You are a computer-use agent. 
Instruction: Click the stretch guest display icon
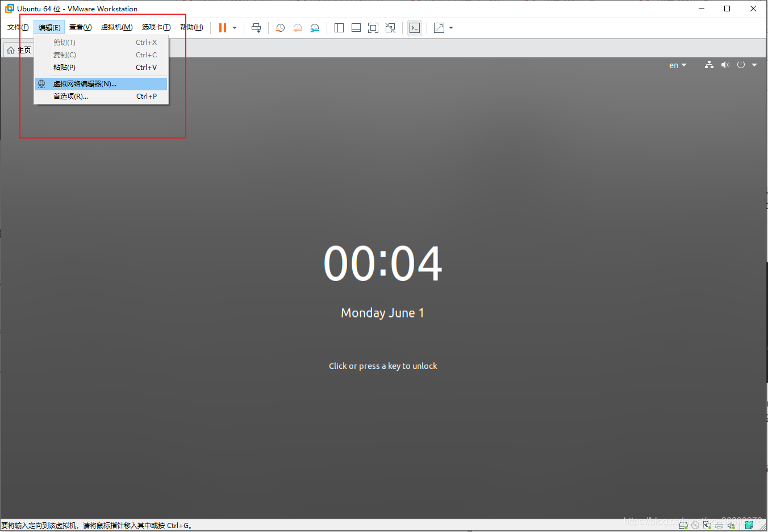pos(439,28)
